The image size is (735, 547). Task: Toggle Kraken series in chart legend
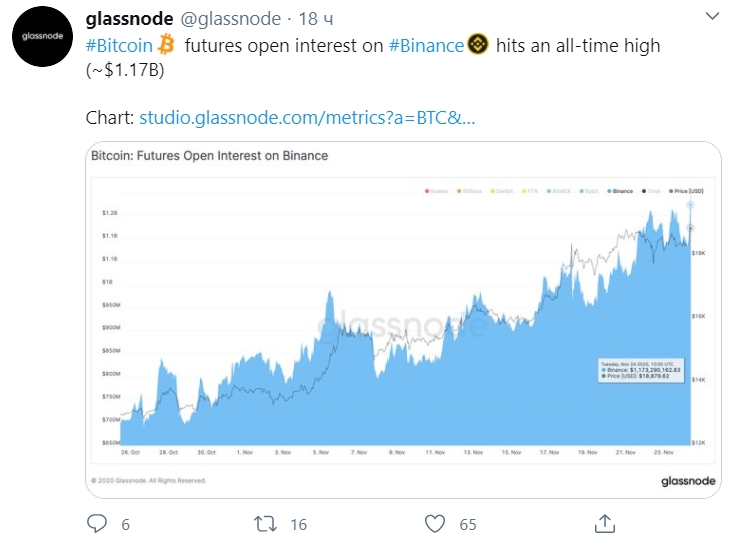coord(436,191)
